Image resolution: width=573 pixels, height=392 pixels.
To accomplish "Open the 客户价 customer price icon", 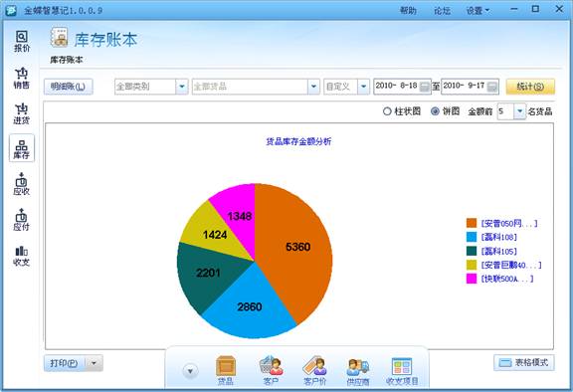I will click(314, 370).
